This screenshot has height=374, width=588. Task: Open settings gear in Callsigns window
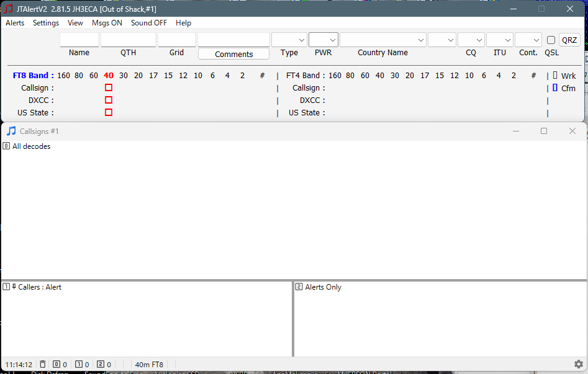tap(578, 364)
